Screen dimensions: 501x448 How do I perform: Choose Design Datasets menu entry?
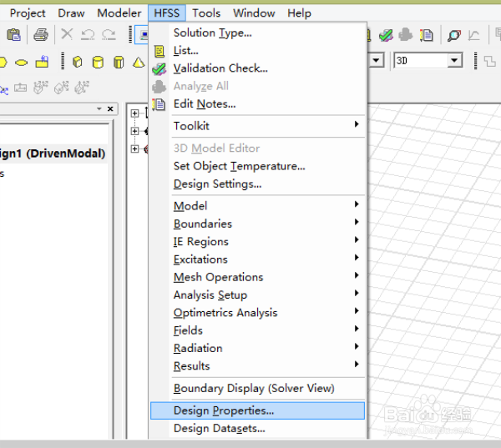click(x=257, y=429)
